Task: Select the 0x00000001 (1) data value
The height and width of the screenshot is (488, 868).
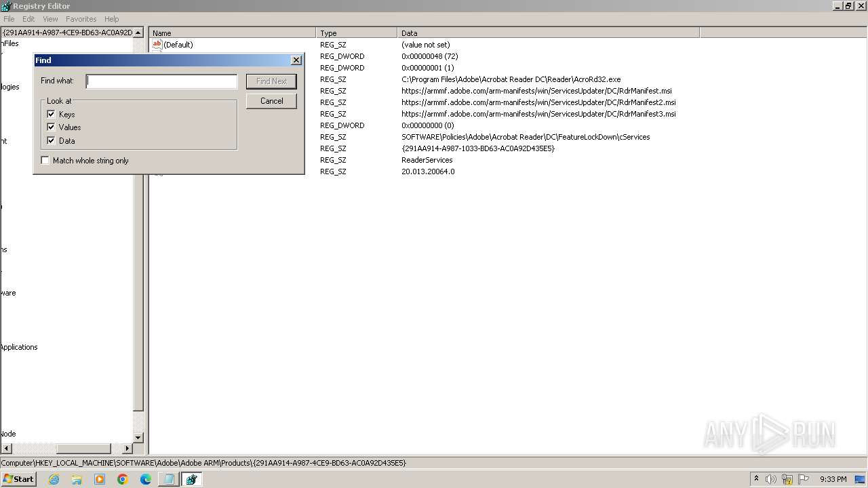Action: (x=427, y=68)
